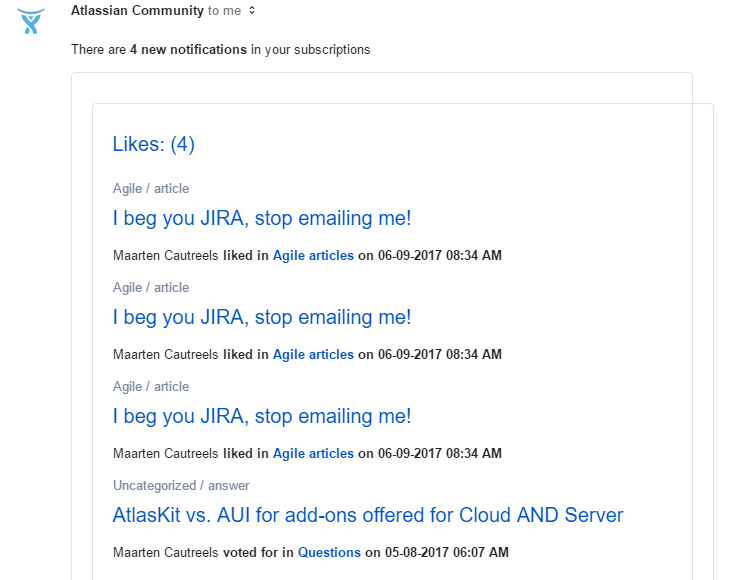Follow "Agile articles" link in second notification
The image size is (730, 580).
[313, 355]
